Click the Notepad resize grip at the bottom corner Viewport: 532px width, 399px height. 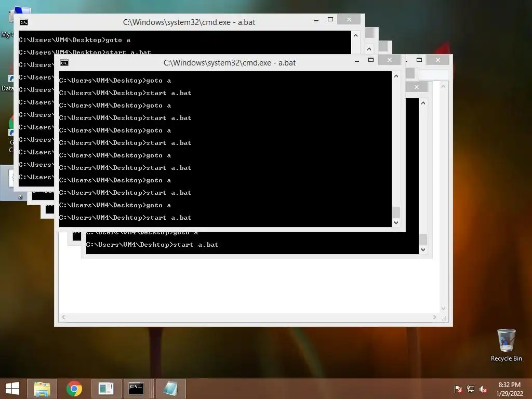444,318
